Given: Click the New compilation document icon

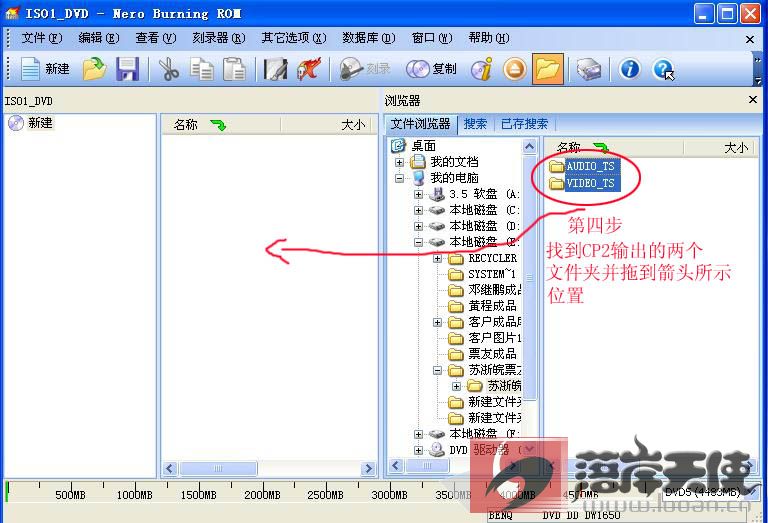Looking at the screenshot, I should 45,69.
